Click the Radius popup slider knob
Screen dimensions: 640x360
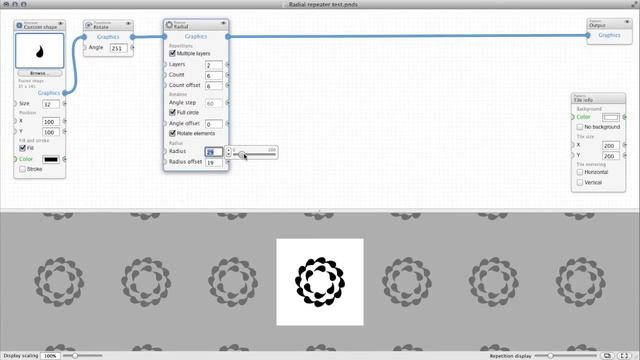click(x=242, y=155)
